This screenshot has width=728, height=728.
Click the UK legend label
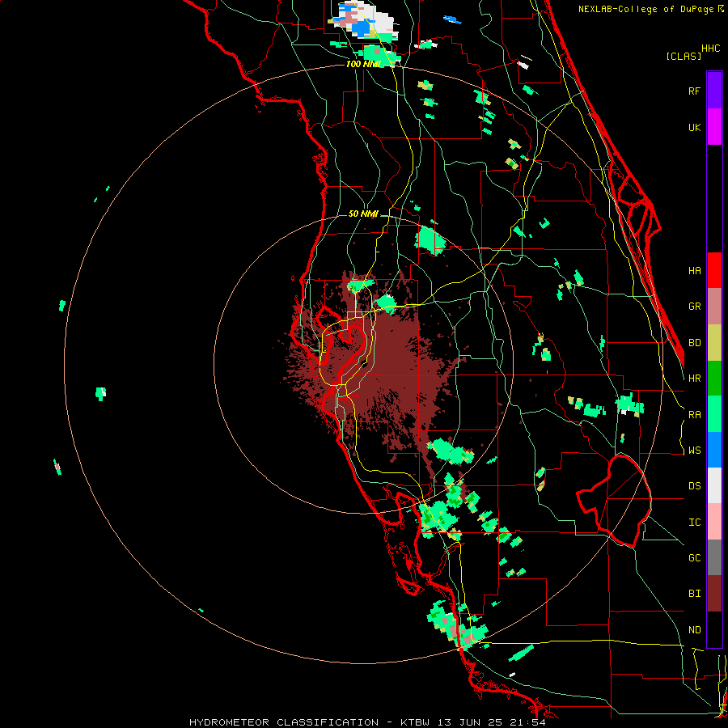click(x=694, y=127)
